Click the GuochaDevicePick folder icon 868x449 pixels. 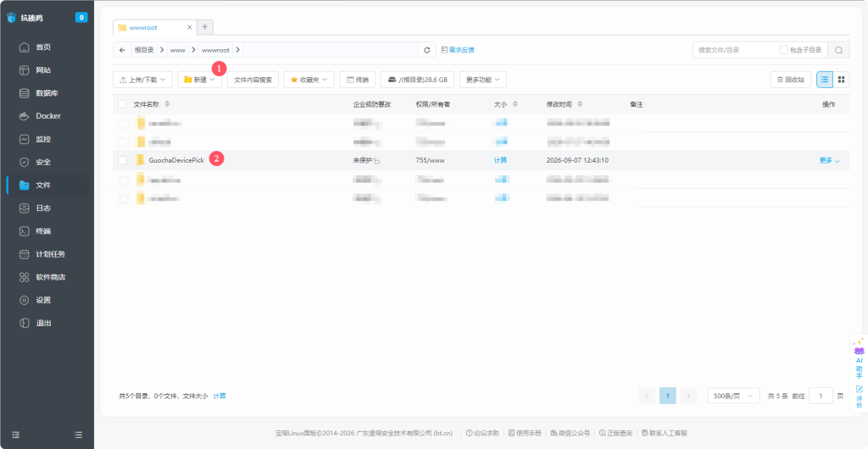tap(141, 160)
